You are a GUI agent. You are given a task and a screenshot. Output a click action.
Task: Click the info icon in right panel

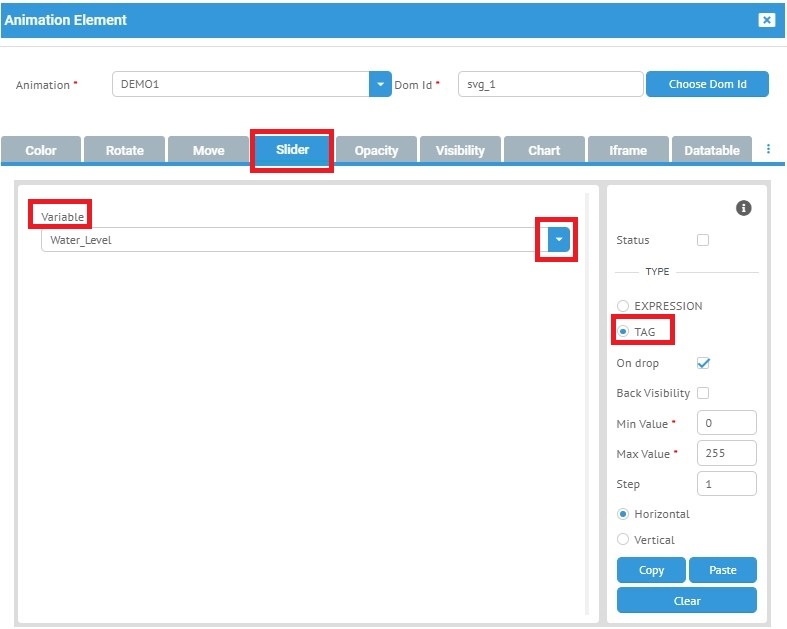[743, 208]
